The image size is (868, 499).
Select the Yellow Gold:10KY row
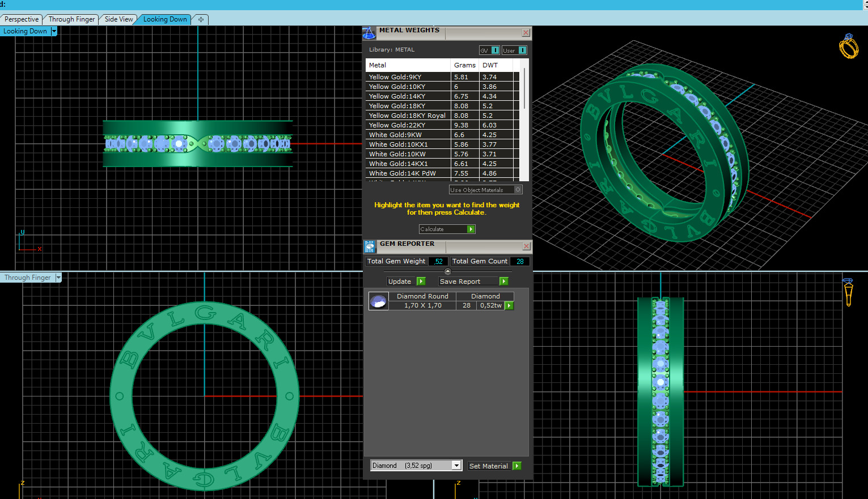point(442,87)
